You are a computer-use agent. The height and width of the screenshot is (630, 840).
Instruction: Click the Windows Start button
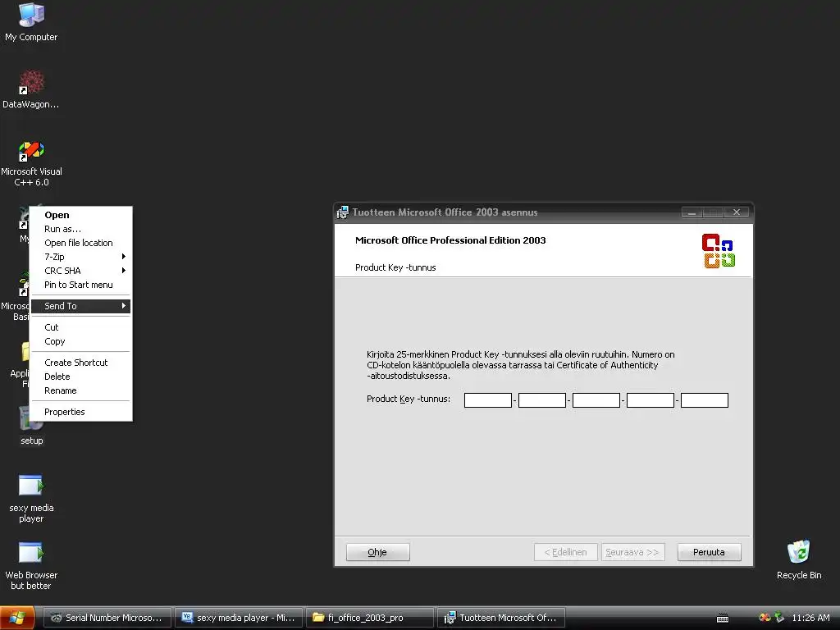[x=17, y=618]
